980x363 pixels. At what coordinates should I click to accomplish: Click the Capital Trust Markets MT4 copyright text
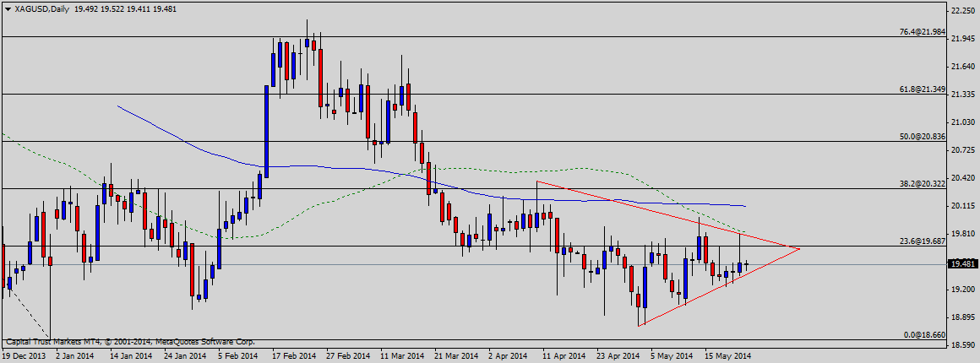(x=132, y=343)
